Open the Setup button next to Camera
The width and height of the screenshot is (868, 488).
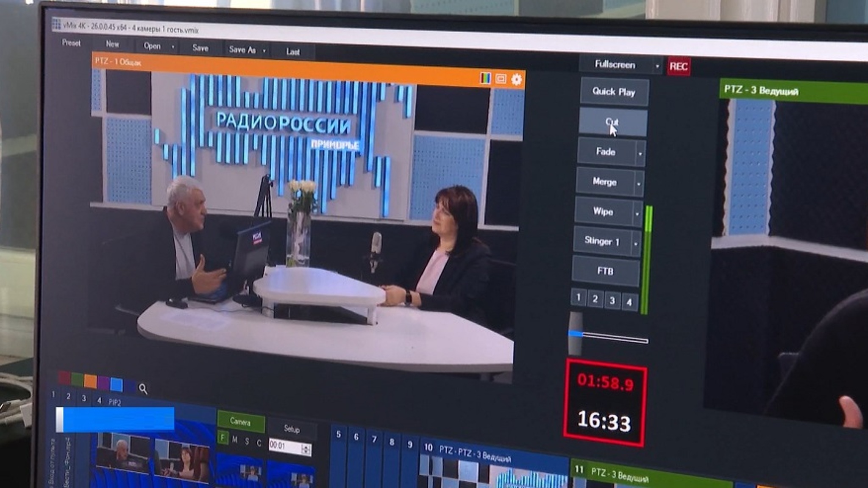pos(292,429)
